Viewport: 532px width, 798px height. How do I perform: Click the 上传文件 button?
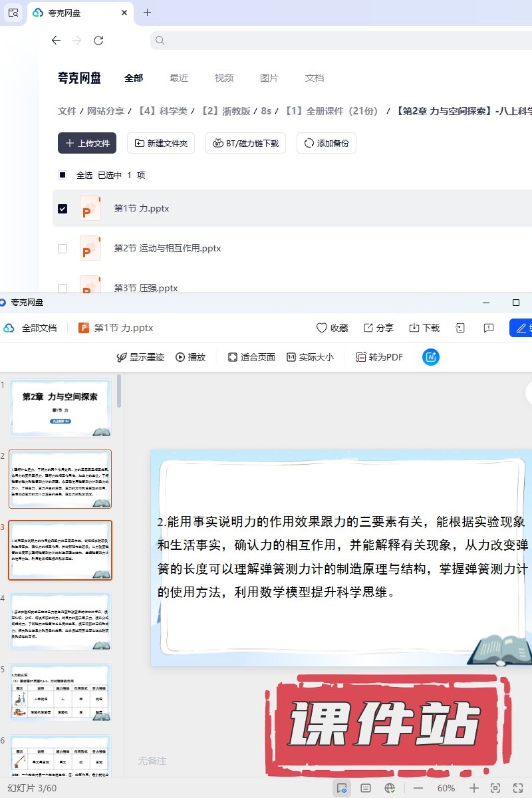click(x=87, y=143)
